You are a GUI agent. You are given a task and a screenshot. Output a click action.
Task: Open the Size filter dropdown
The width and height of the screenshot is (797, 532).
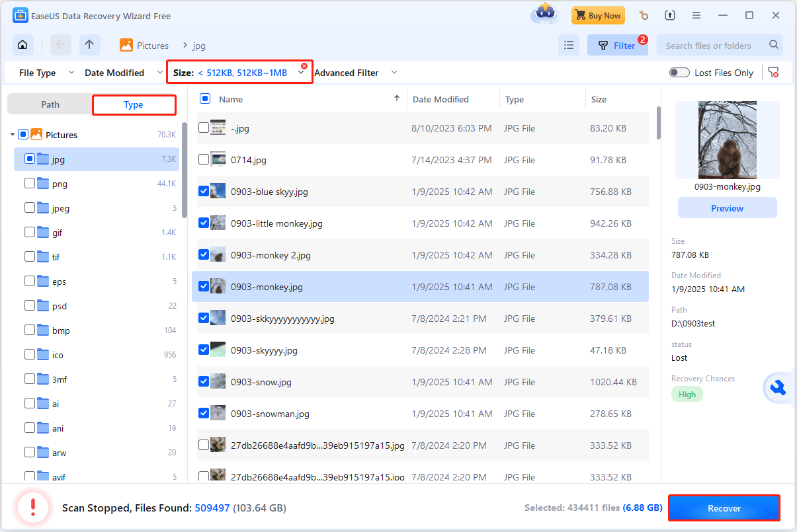tap(239, 73)
